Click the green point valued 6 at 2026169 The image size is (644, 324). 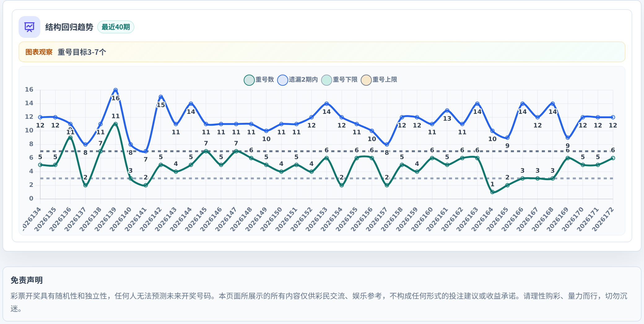pyautogui.click(x=568, y=158)
